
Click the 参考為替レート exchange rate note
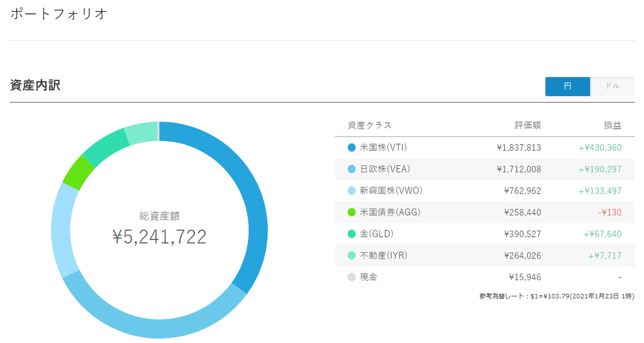pos(557,296)
